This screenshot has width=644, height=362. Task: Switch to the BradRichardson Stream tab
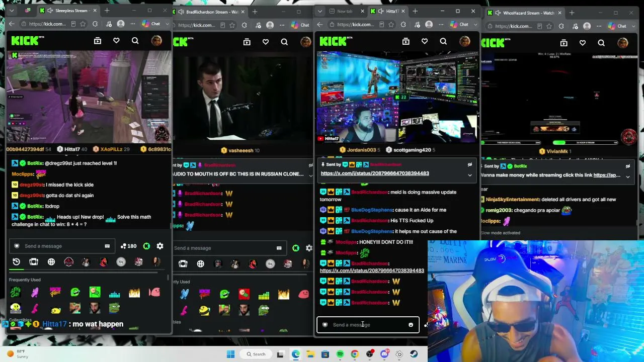[211, 12]
